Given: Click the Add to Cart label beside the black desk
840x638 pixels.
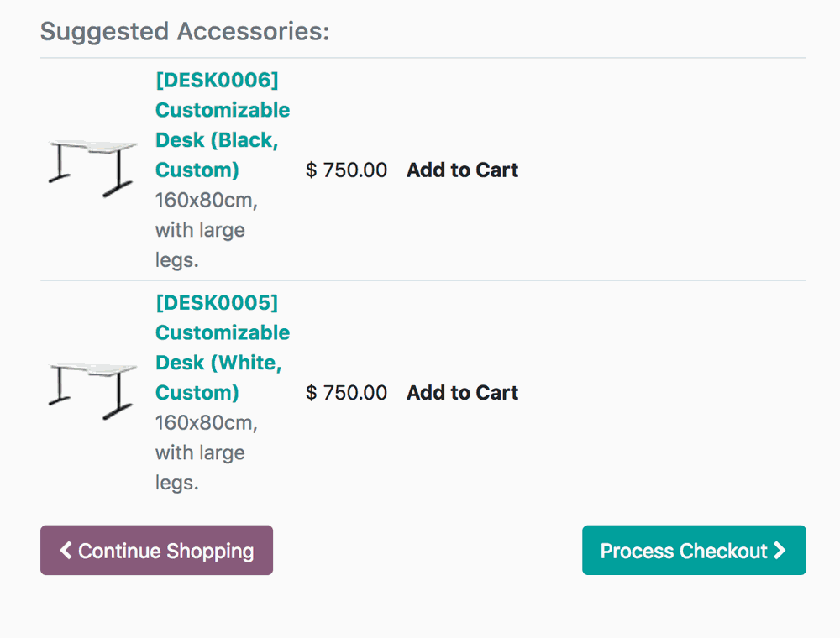Looking at the screenshot, I should (462, 170).
